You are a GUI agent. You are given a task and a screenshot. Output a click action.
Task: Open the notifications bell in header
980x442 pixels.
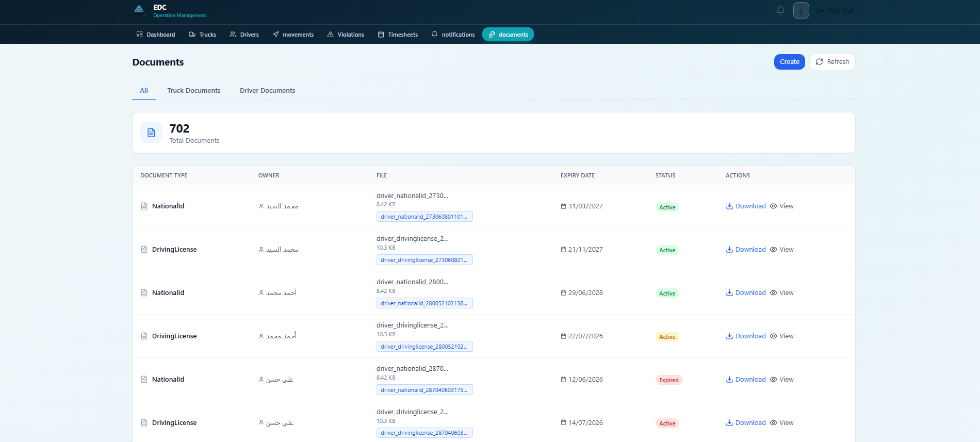(780, 10)
